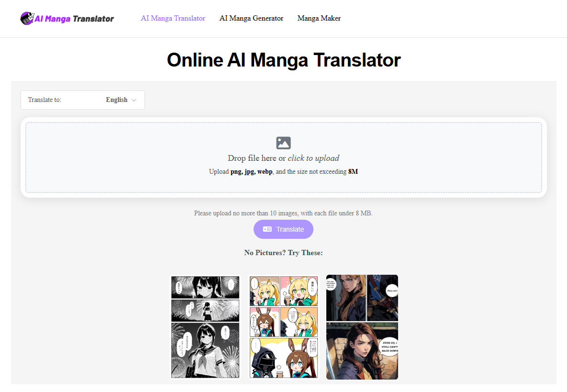
Task: Go to the Manga Maker page
Action: [319, 18]
